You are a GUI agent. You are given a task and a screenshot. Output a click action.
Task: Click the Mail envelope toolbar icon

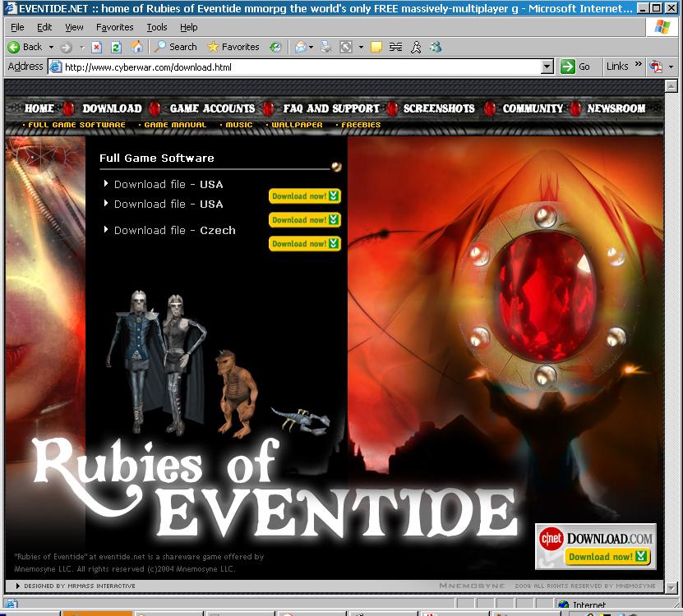pos(301,47)
